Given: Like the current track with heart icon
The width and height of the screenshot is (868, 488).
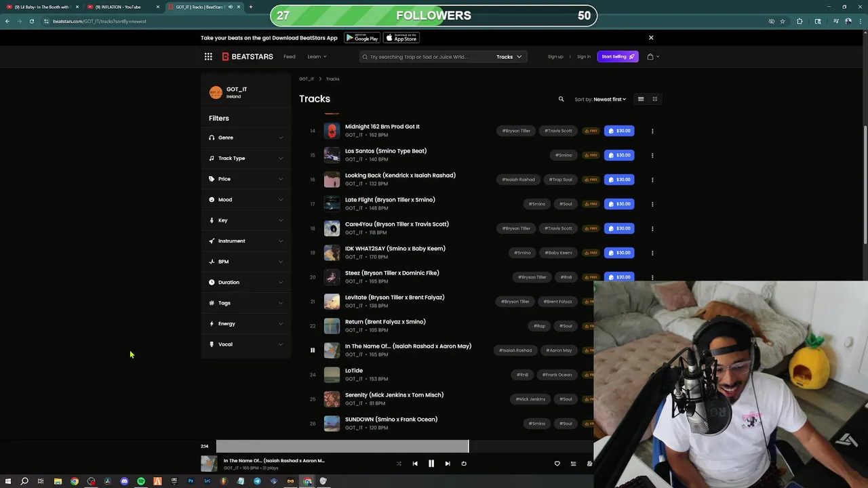Looking at the screenshot, I should [x=557, y=464].
